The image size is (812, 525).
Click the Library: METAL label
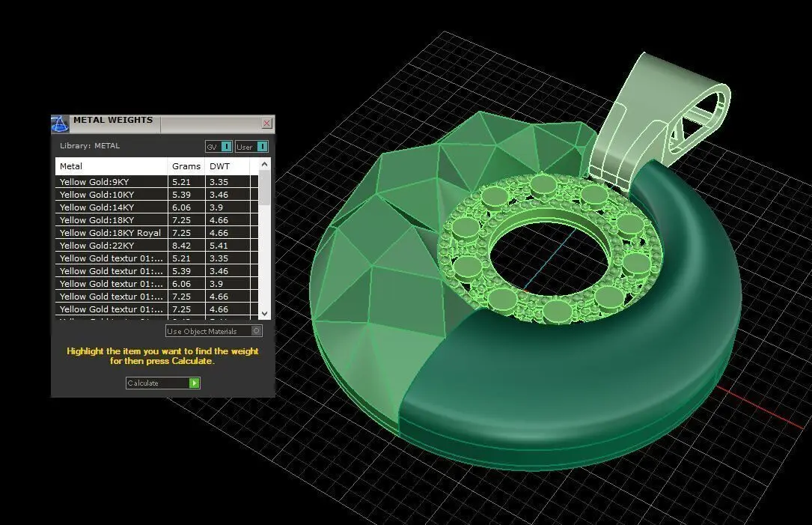(90, 145)
